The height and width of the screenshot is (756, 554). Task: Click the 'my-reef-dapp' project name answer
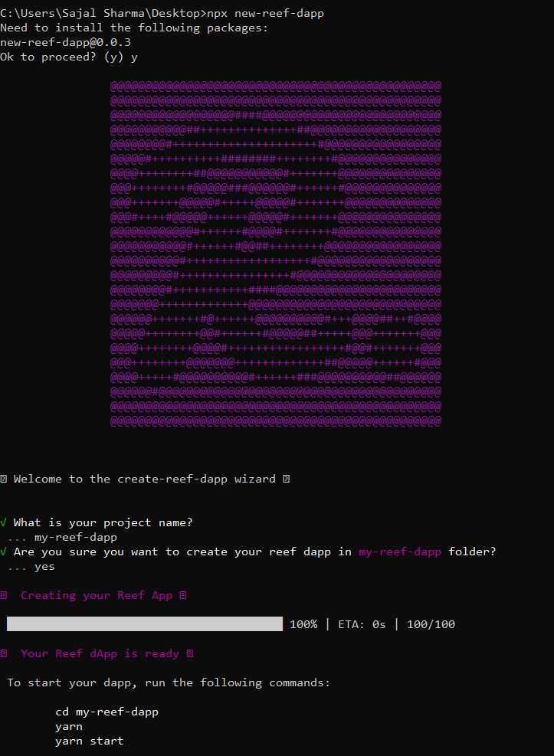[76, 538]
